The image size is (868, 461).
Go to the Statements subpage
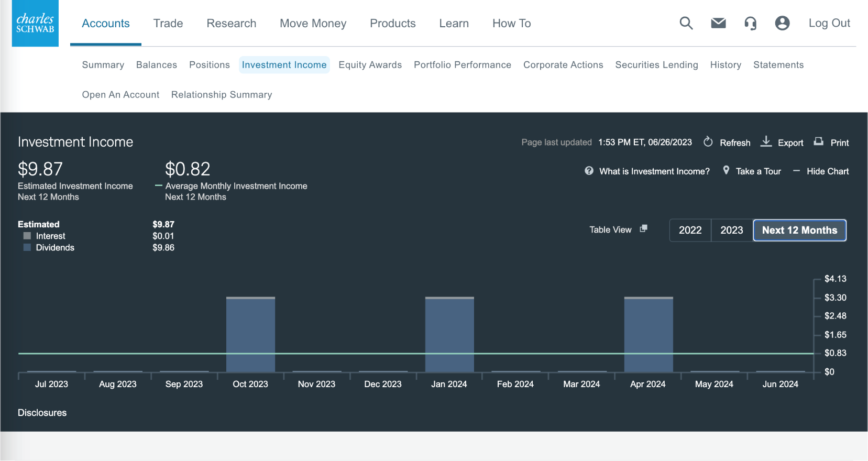[778, 65]
